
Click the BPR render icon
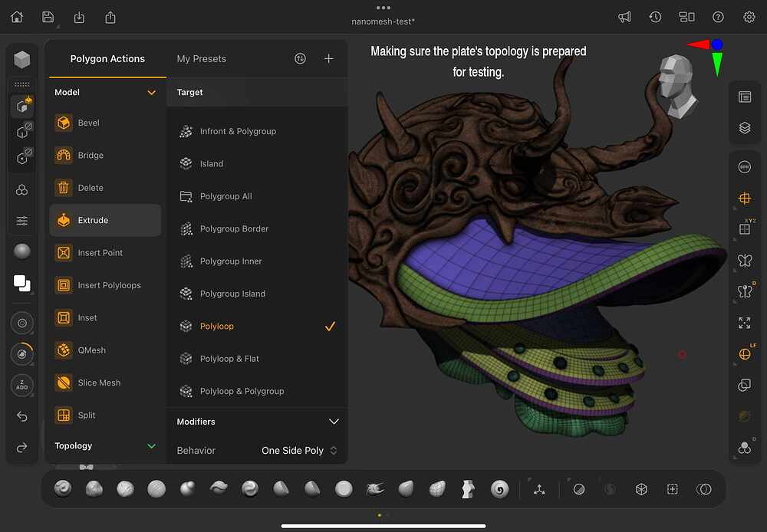click(x=745, y=167)
